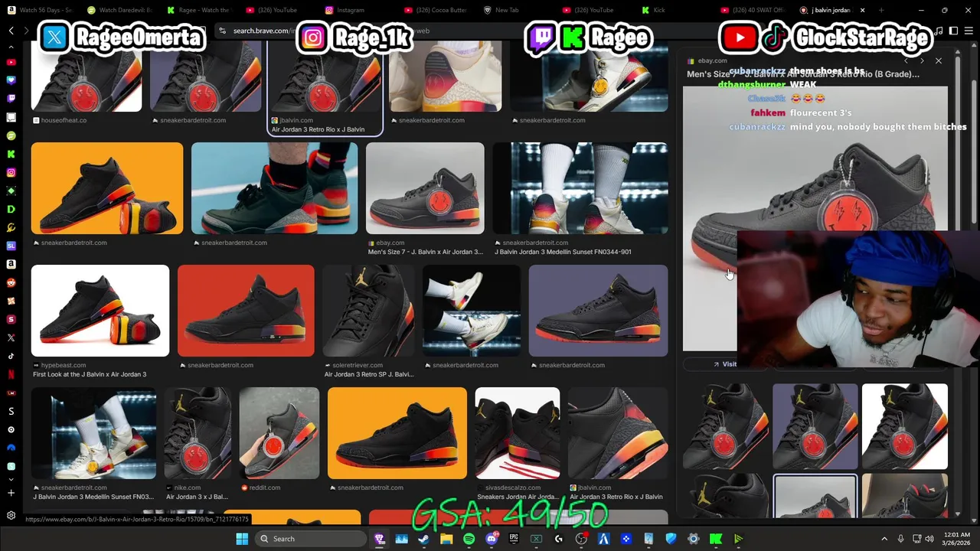Screen dimensions: 980x551
Task: Select the nike.com Air Jordan 3 thumbnail
Action: point(198,433)
